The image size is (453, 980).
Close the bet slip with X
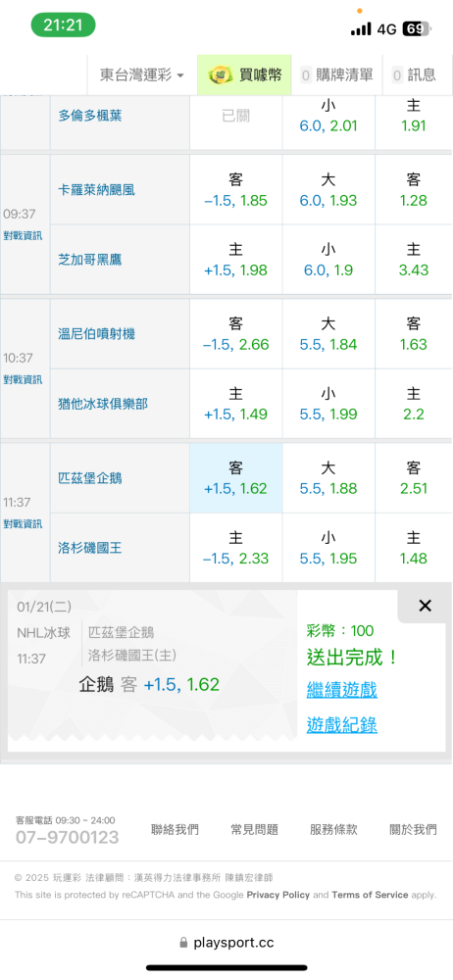coord(425,606)
